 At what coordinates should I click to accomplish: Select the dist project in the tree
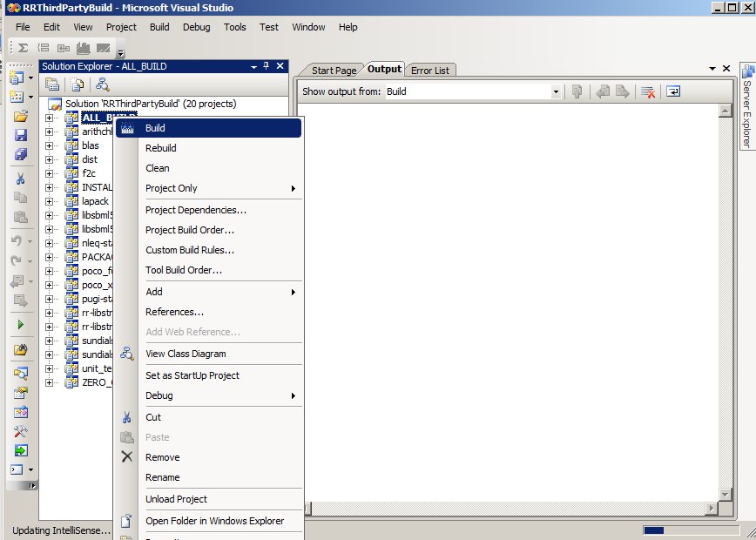coord(90,159)
